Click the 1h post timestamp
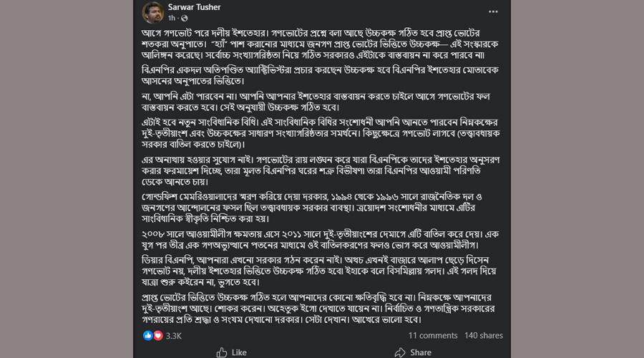 click(x=172, y=18)
